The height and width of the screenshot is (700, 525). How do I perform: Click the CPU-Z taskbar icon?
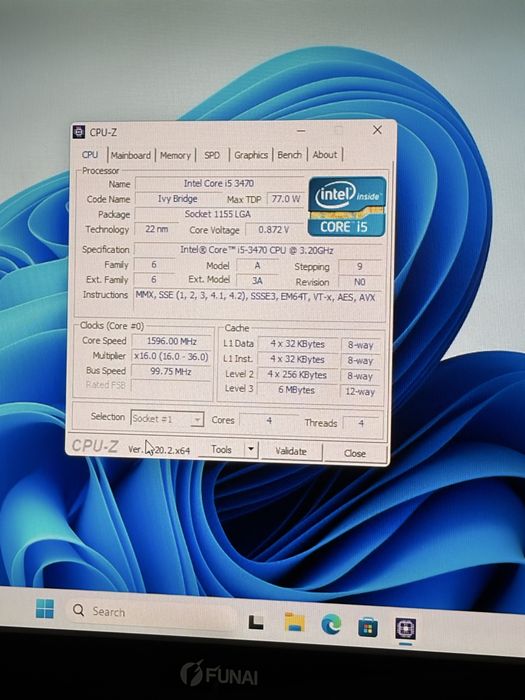(405, 629)
